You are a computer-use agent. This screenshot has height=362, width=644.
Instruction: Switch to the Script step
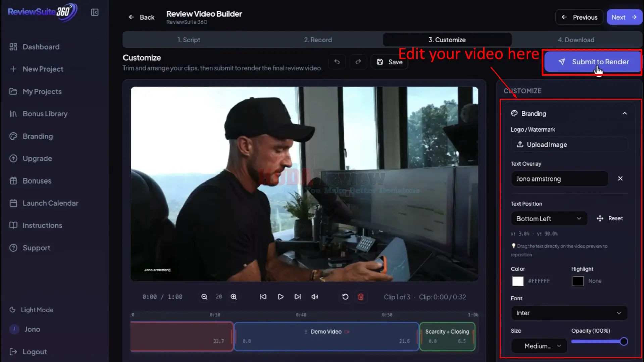(189, 39)
